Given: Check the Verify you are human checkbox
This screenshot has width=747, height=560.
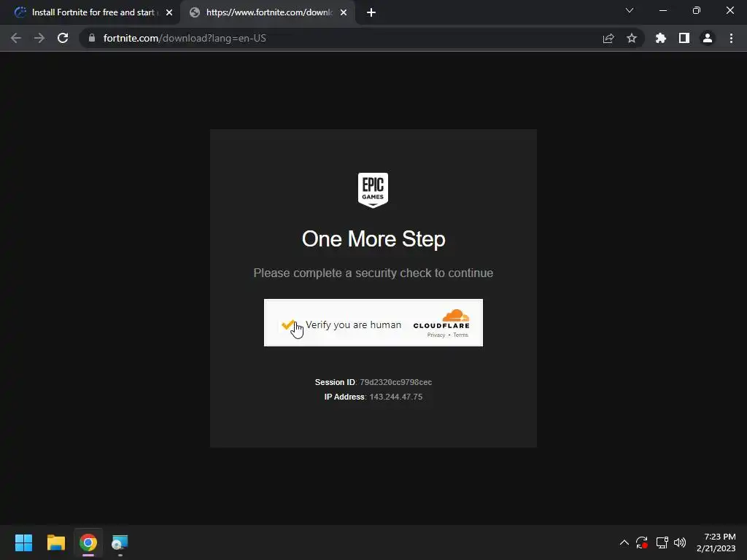Looking at the screenshot, I should coord(287,324).
